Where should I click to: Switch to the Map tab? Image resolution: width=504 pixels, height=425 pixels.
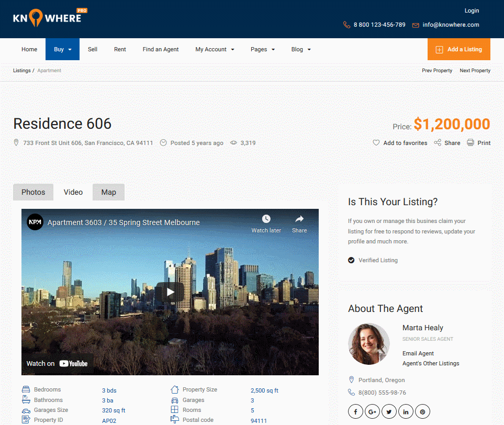(x=108, y=192)
